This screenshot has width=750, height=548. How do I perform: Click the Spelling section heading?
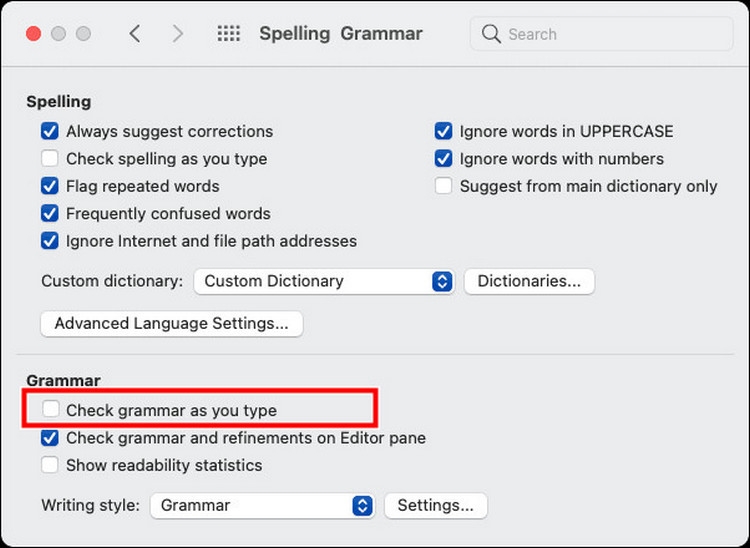click(59, 101)
